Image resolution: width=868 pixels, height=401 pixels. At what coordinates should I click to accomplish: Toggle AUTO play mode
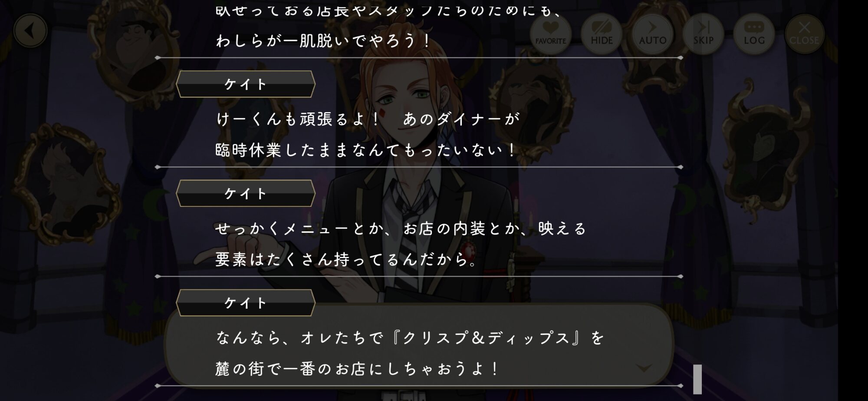pos(652,34)
